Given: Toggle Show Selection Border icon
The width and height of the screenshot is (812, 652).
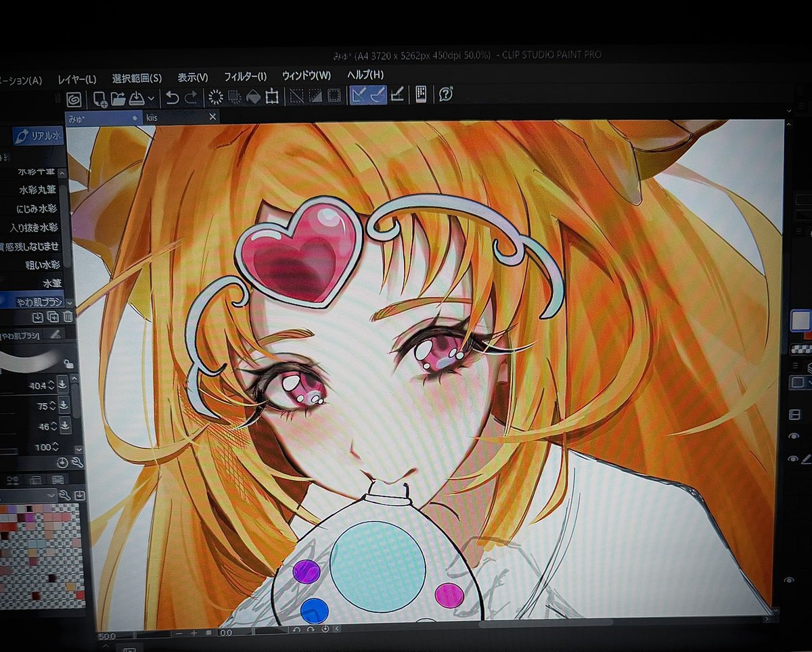Looking at the screenshot, I should tap(334, 95).
